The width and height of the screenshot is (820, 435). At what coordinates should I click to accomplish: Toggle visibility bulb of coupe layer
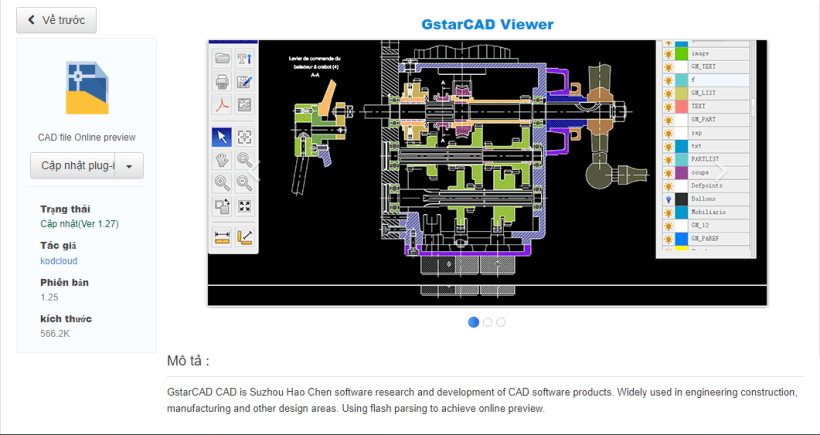tap(668, 173)
